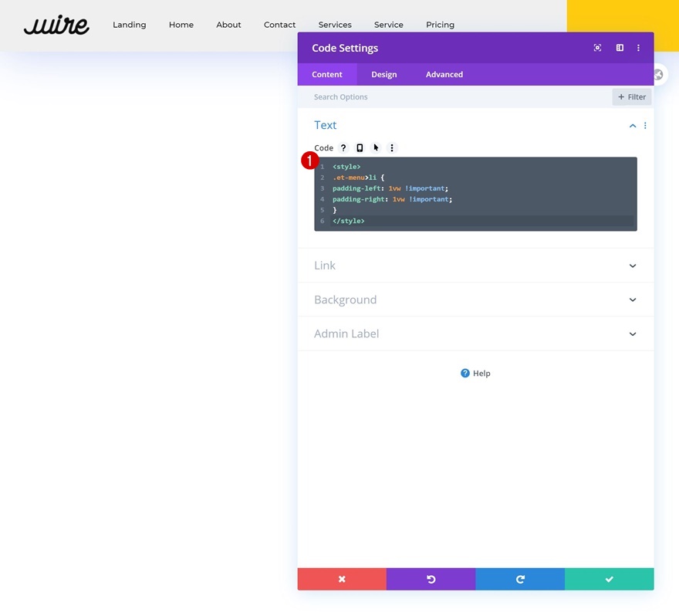Go to the About page link
The height and width of the screenshot is (616, 679).
(228, 25)
